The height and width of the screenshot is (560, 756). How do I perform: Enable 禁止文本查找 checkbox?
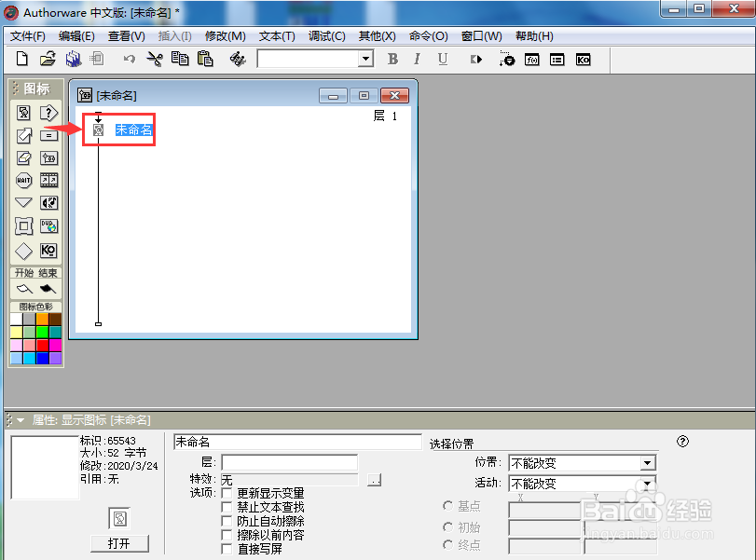pos(227,507)
